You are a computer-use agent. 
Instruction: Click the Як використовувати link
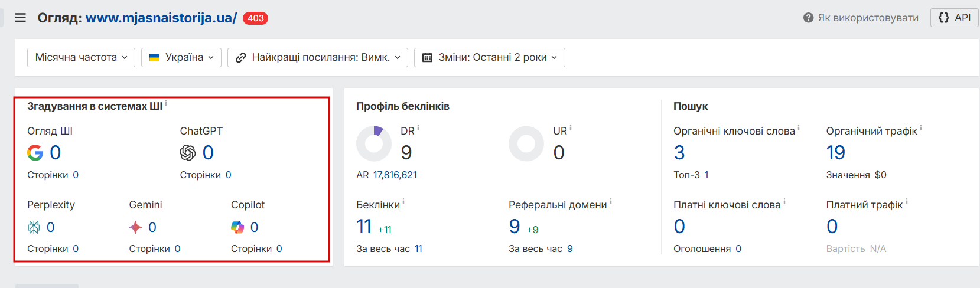tap(868, 18)
